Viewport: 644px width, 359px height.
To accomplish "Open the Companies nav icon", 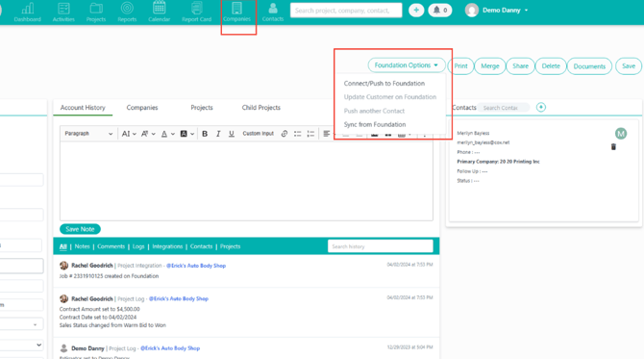I will tap(237, 12).
